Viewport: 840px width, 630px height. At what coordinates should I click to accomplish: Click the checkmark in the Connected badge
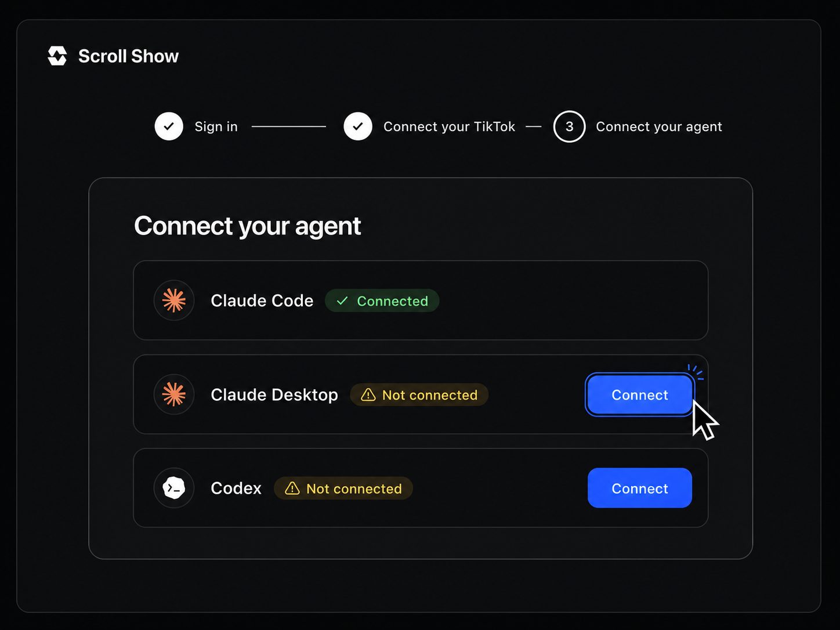coord(342,301)
